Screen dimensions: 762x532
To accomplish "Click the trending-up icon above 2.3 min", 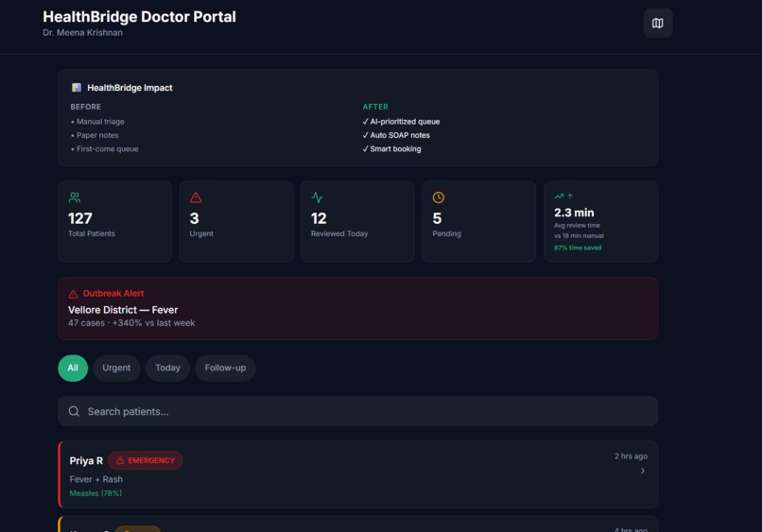I will (x=560, y=197).
